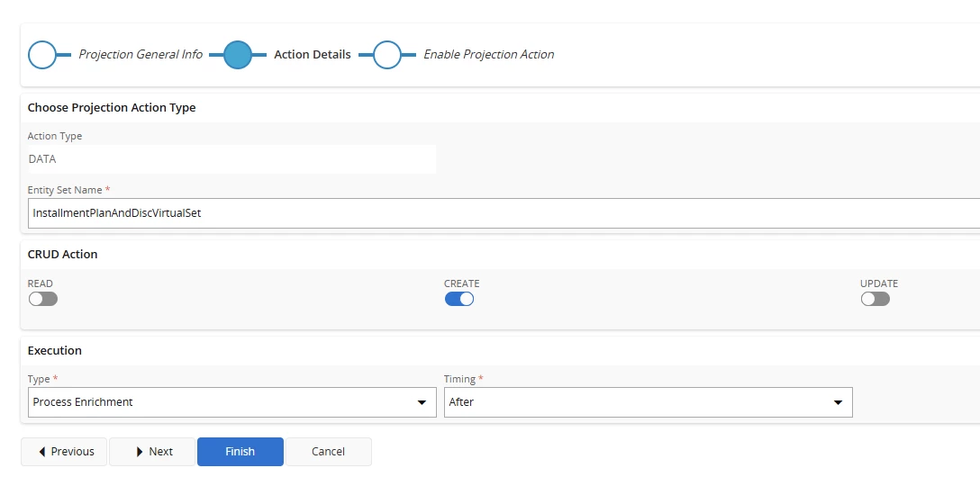Click the Type dropdown arrow
The height and width of the screenshot is (495, 980).
pyautogui.click(x=422, y=402)
